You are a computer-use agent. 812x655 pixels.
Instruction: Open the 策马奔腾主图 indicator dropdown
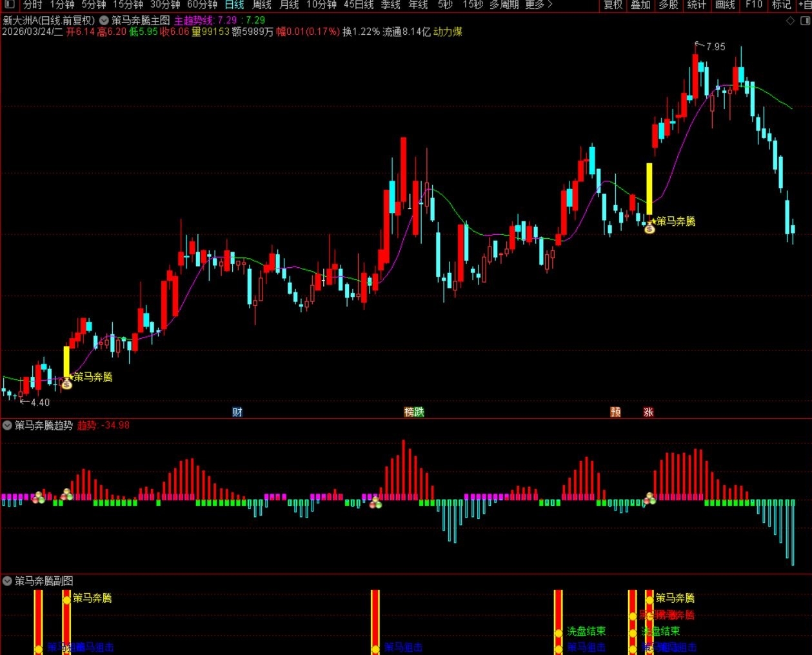click(104, 21)
